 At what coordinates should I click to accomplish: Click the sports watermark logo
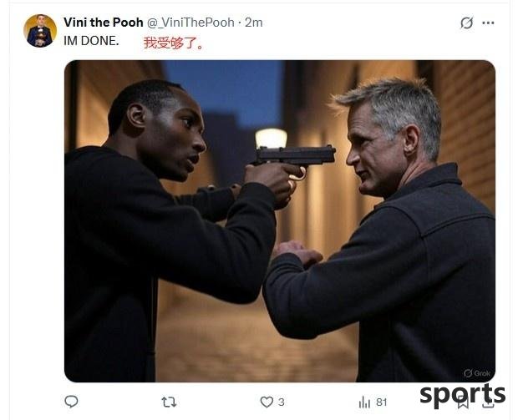click(463, 394)
